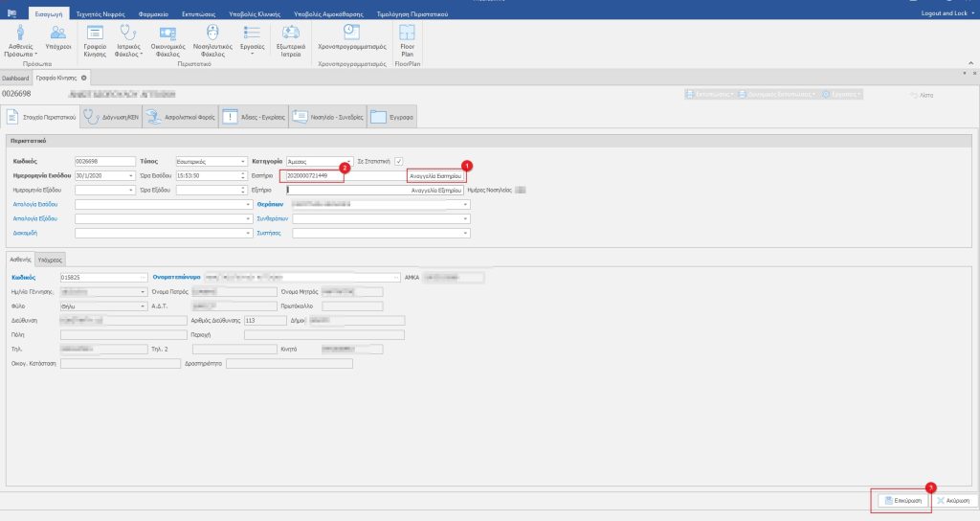The width and height of the screenshot is (980, 521).
Task: Open the Ιατρικός Φάκελος stethoscope icon
Action: (x=128, y=36)
